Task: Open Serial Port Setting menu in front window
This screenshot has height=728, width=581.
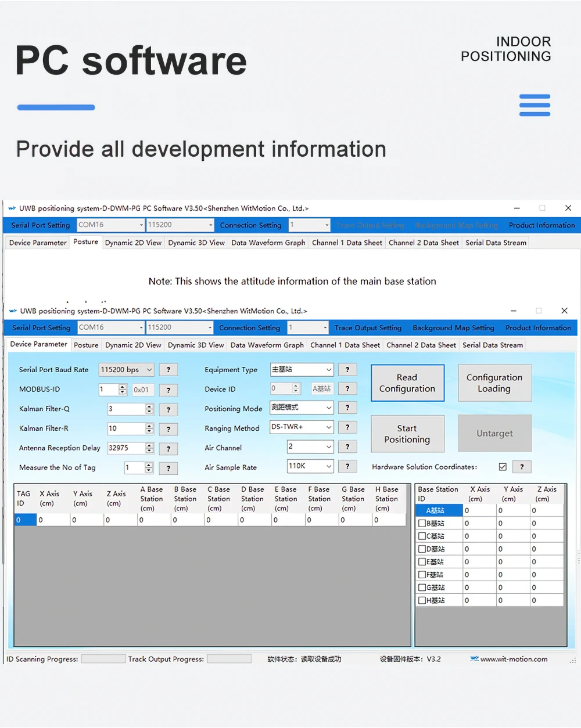Action: (x=41, y=328)
